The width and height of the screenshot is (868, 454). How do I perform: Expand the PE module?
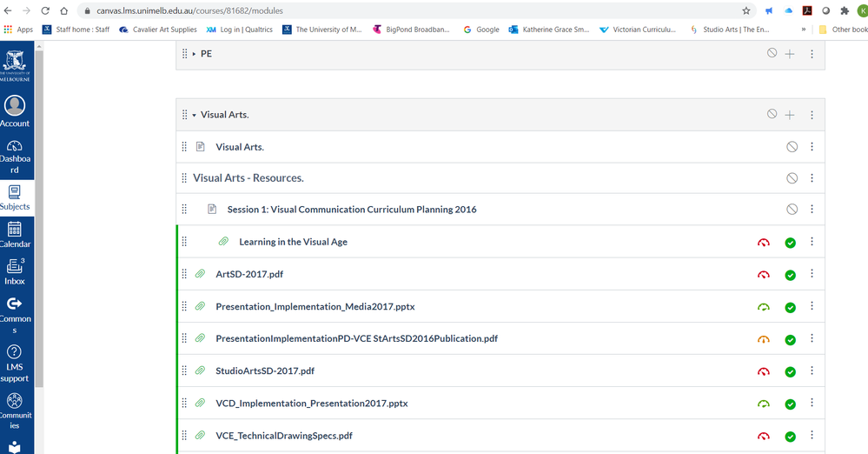pos(194,54)
